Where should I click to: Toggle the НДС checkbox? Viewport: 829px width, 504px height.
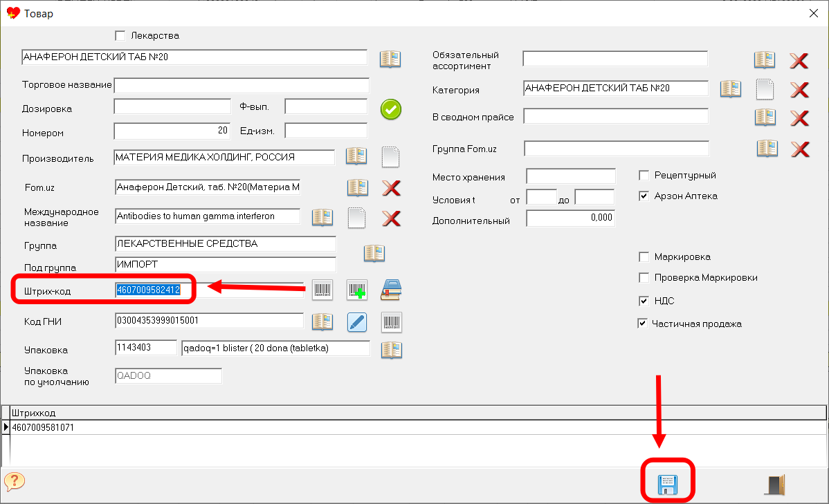pyautogui.click(x=644, y=301)
